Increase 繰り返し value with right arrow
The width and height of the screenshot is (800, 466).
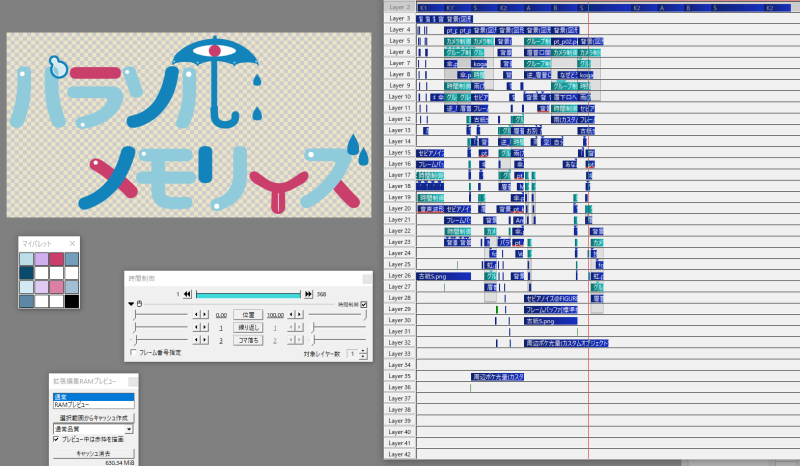(205, 327)
